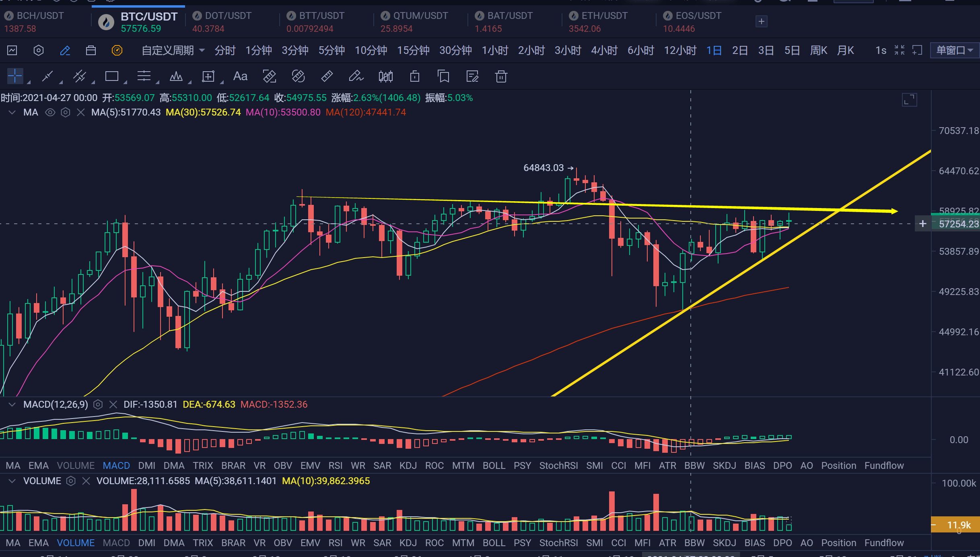
Task: Close the MACD indicator panel
Action: click(x=113, y=404)
